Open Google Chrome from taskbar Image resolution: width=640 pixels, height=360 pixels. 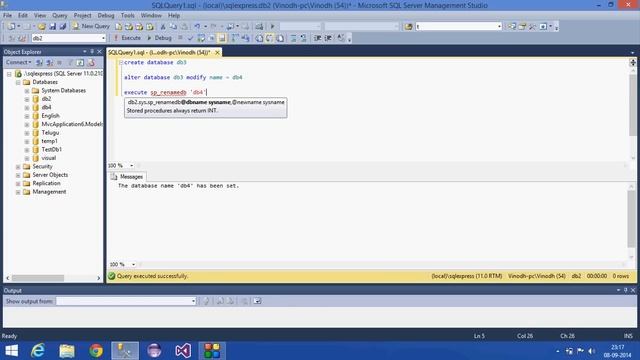pyautogui.click(x=96, y=351)
